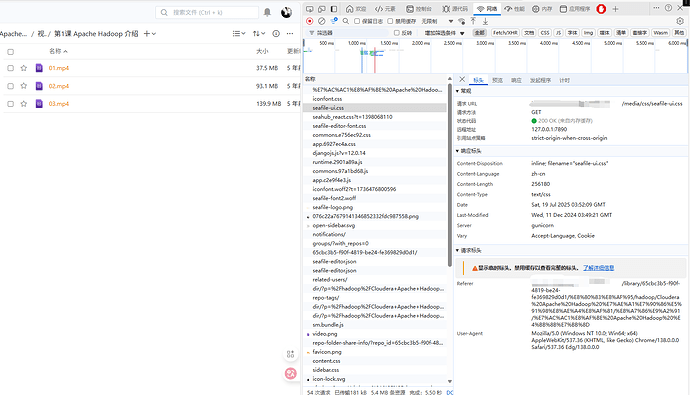Click the info icon in file toolbar

coord(276,33)
